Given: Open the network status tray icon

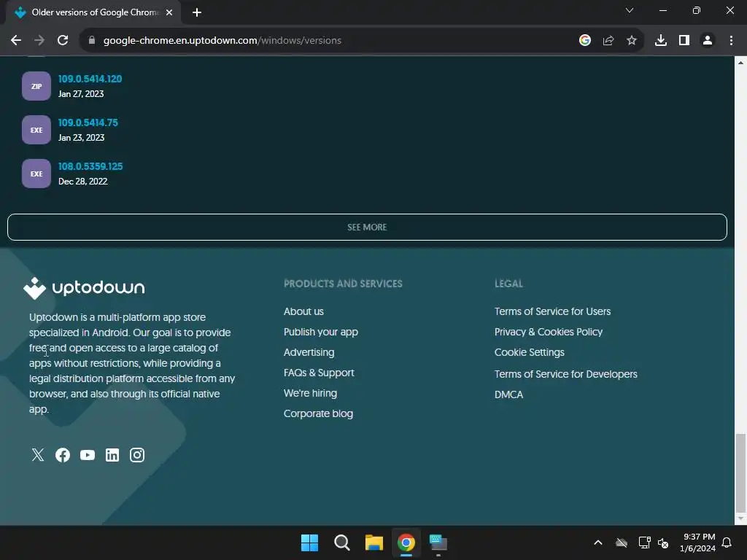Looking at the screenshot, I should (645, 542).
